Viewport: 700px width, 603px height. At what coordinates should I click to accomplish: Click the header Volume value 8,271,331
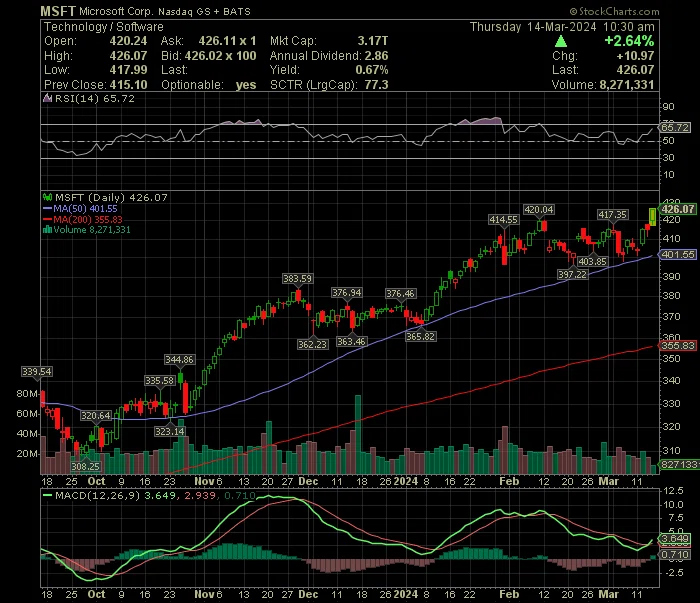click(x=627, y=85)
